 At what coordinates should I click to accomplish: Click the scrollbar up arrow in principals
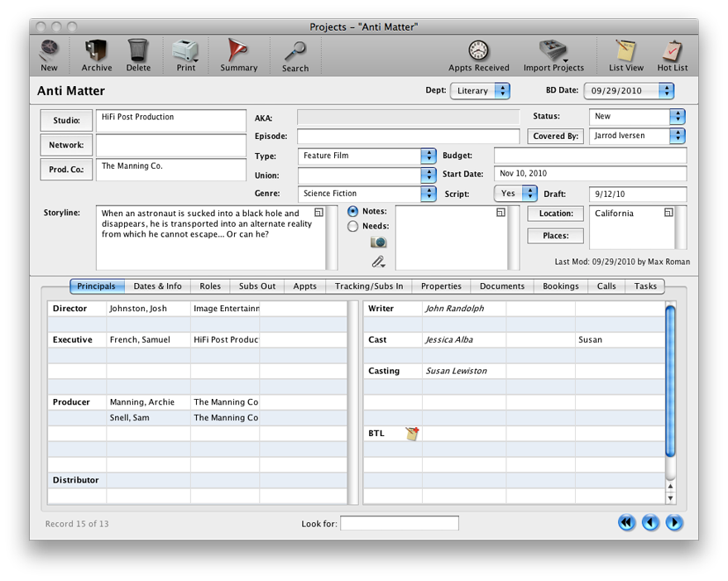point(670,487)
